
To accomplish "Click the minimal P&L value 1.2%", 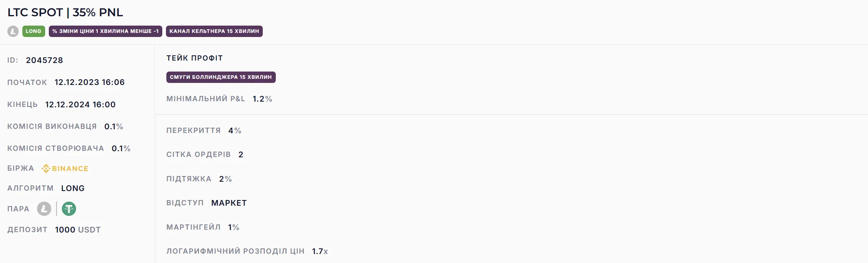I will (x=262, y=99).
